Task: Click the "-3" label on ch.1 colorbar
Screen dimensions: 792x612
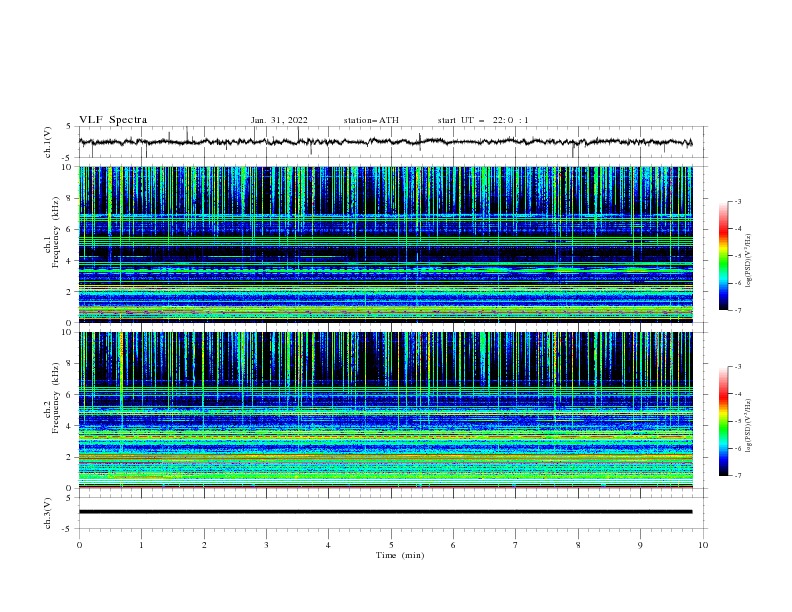Action: coord(738,201)
